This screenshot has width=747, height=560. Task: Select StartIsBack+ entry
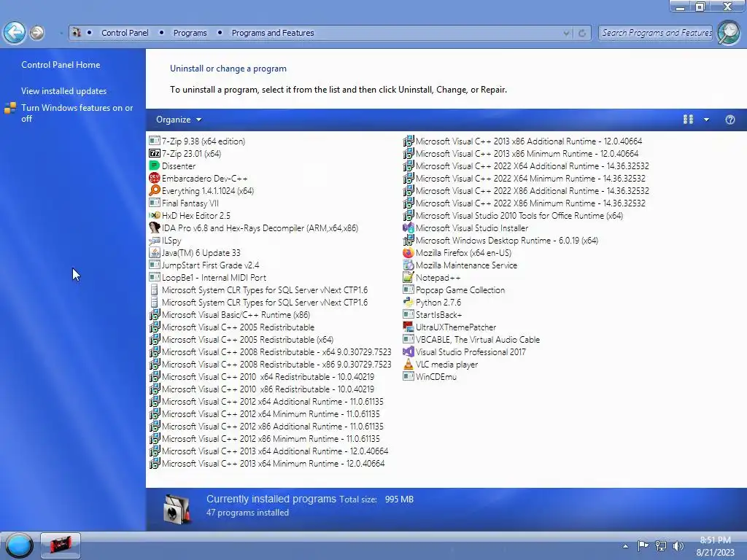[432, 314]
